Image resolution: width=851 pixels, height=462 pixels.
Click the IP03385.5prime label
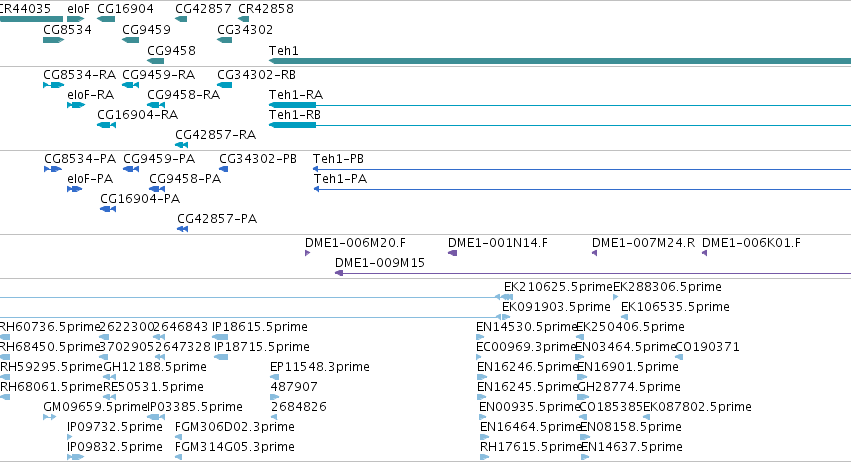point(195,407)
